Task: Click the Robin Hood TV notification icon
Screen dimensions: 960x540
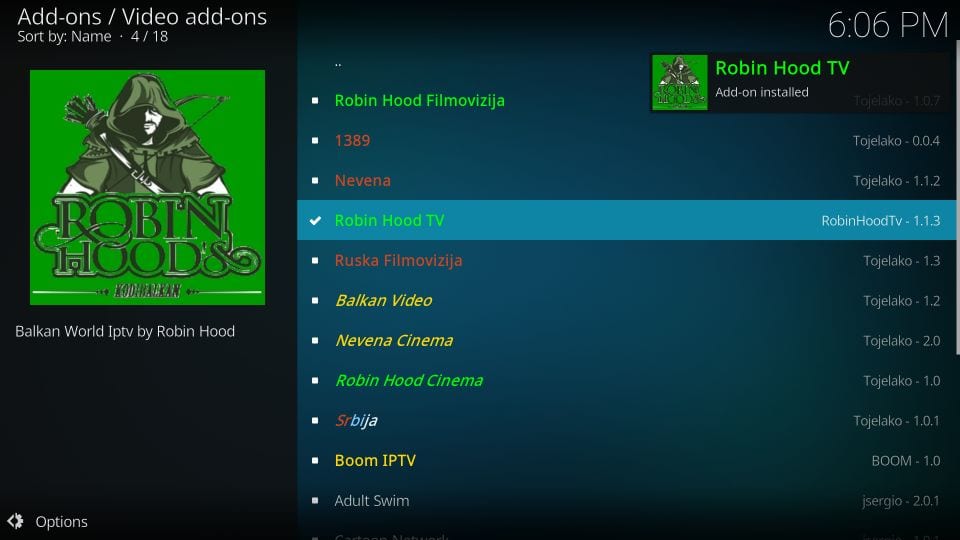Action: coord(680,83)
